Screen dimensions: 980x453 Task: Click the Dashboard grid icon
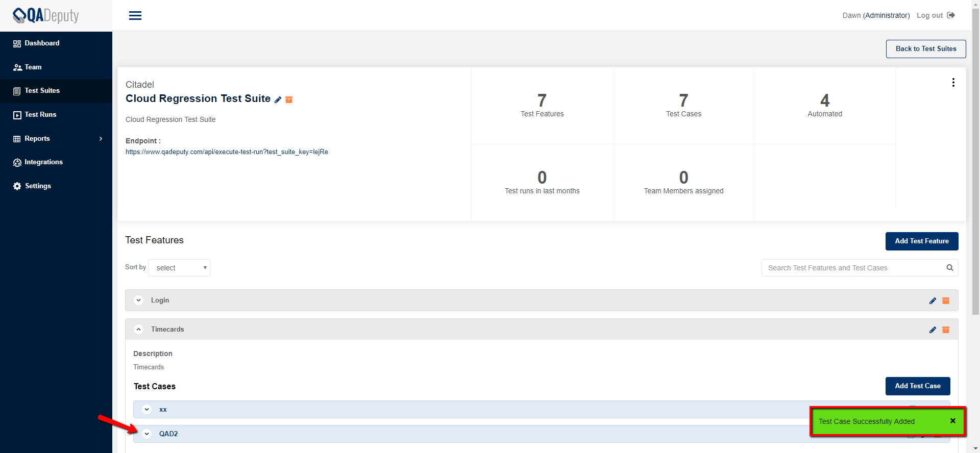tap(17, 43)
